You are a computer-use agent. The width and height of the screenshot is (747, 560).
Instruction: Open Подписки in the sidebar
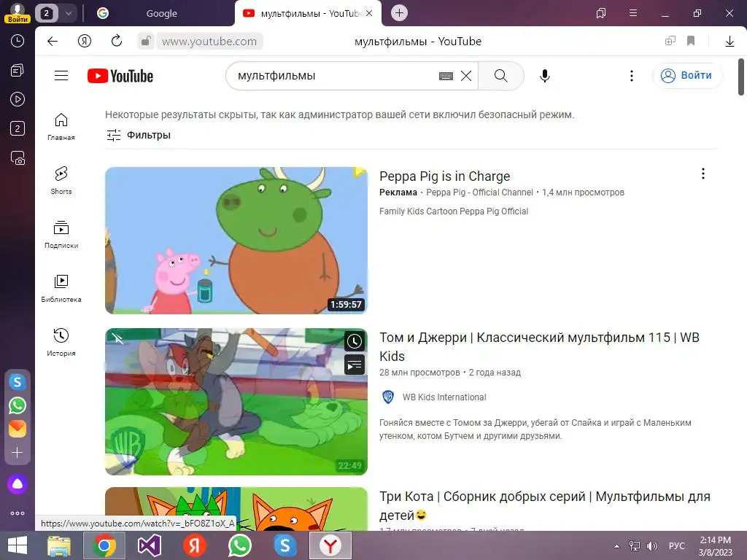[61, 235]
